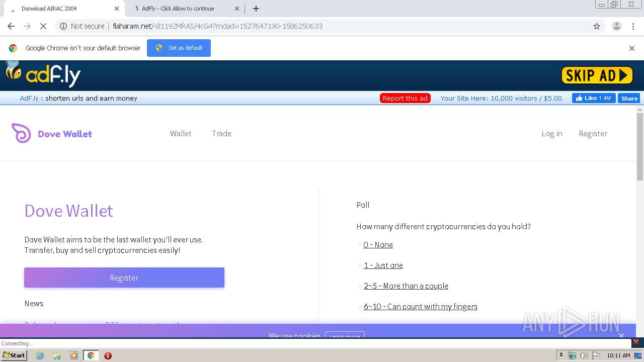The width and height of the screenshot is (644, 362).
Task: Open media player taskbar icon
Action: [x=74, y=355]
